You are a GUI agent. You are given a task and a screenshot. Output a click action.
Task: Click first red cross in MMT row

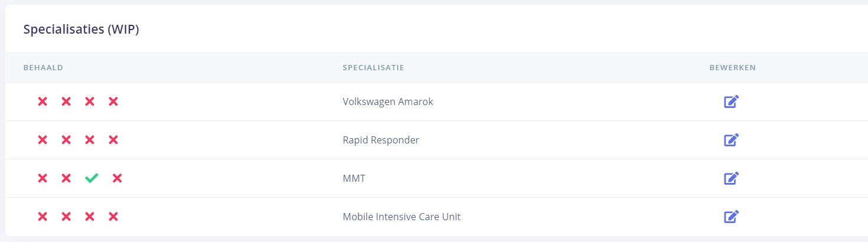(x=43, y=178)
